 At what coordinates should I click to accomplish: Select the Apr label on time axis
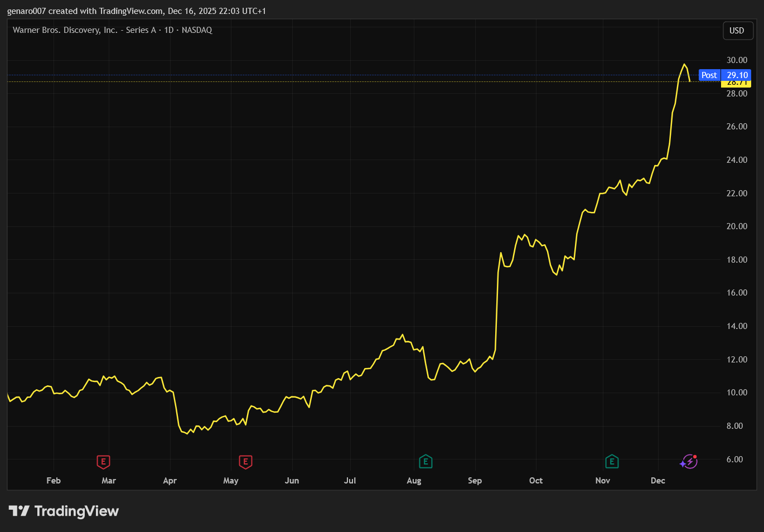click(170, 481)
